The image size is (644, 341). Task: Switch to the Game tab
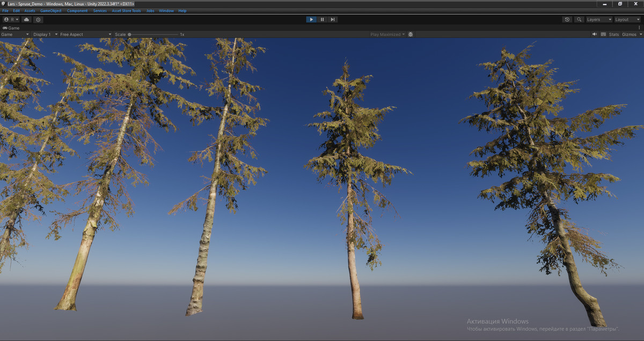pos(12,28)
